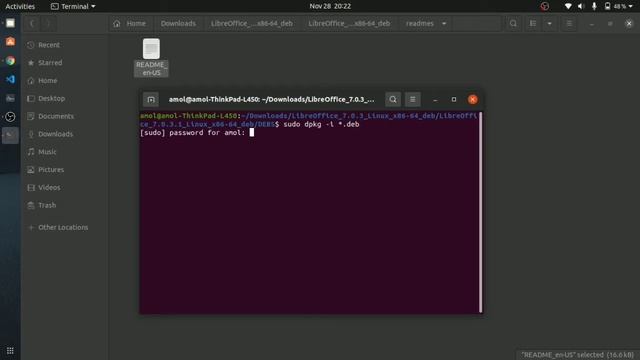Click the volume speaker icon in top bar
The image size is (640, 360).
tap(581, 6)
